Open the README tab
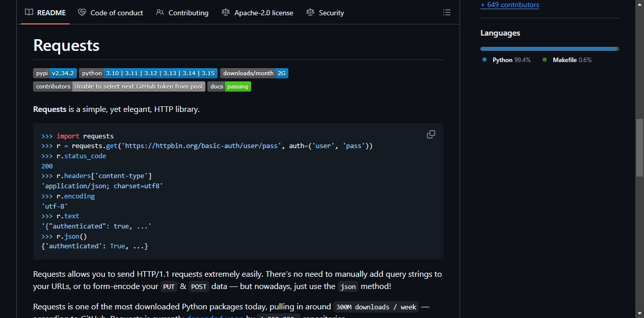This screenshot has height=318, width=644. (x=45, y=13)
